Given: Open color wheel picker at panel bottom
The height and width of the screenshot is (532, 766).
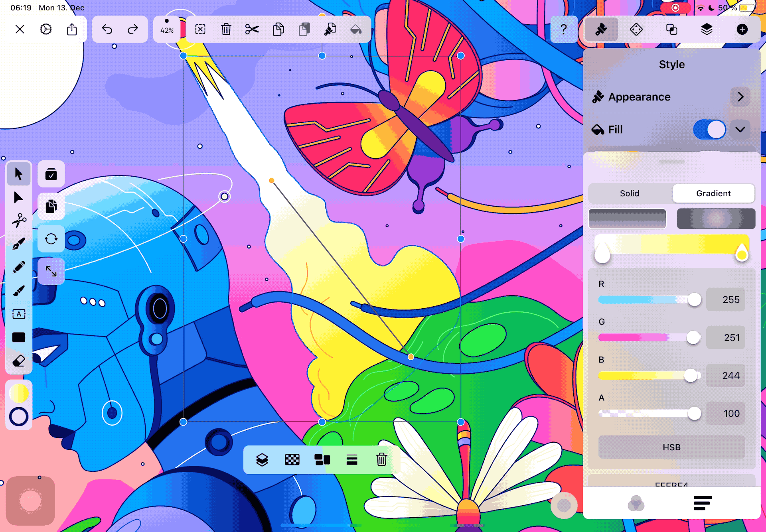Looking at the screenshot, I should 636,503.
